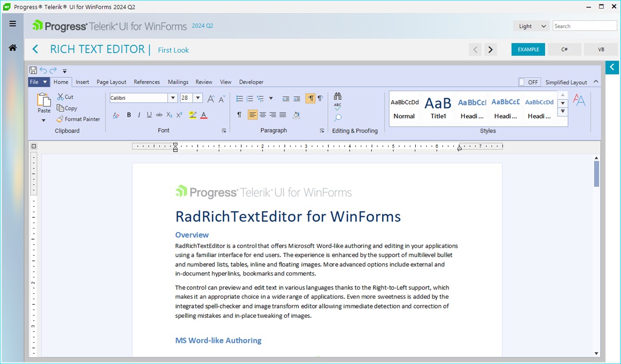The image size is (621, 364).
Task: Open the View tab
Action: coord(226,82)
